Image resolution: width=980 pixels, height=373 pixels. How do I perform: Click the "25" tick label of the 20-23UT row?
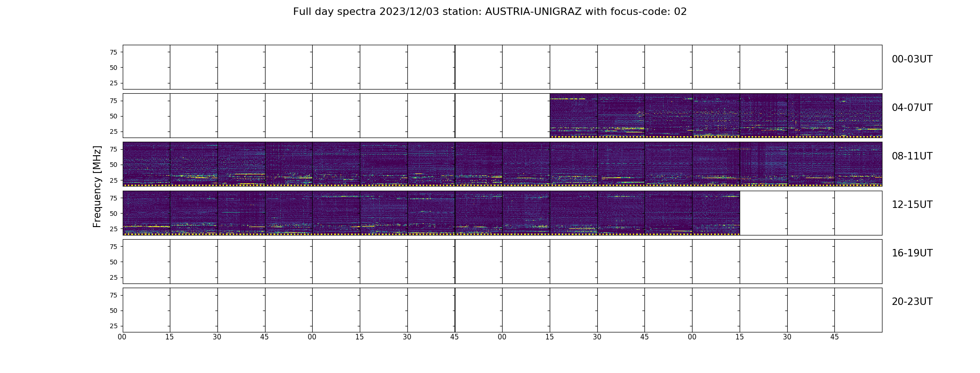[113, 326]
